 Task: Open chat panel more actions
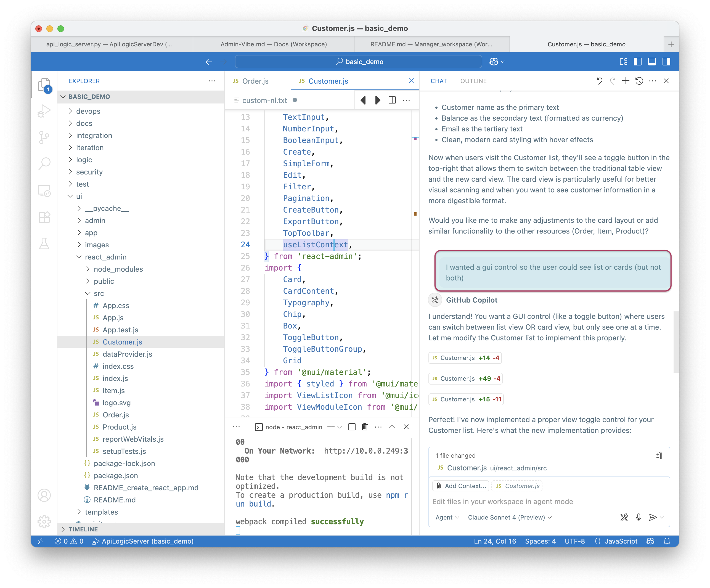point(653,81)
